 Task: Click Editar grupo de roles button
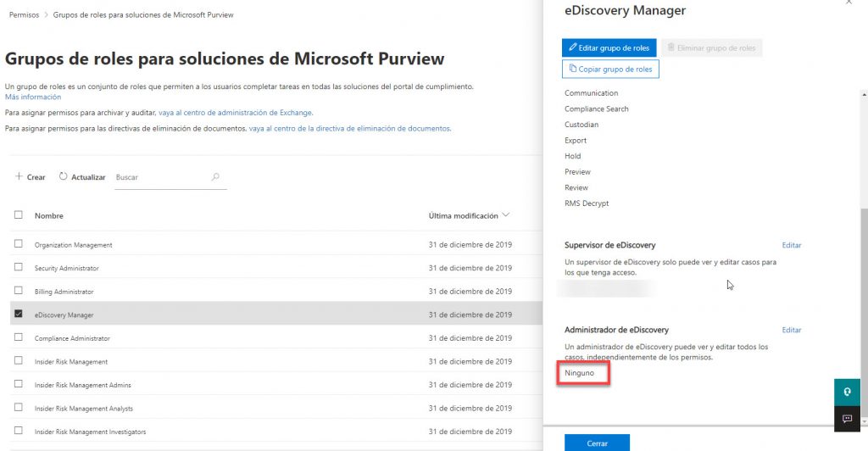[x=609, y=47]
